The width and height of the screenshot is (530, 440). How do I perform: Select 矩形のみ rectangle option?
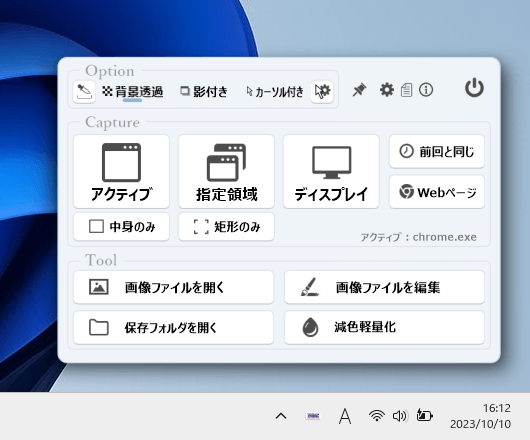tap(226, 226)
